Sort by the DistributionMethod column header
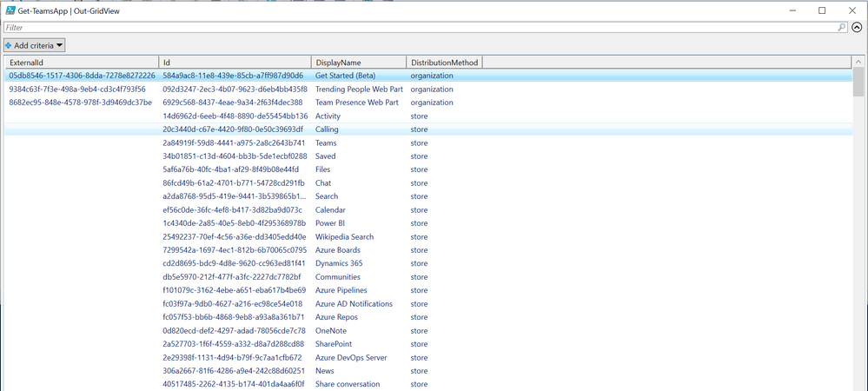Image resolution: width=868 pixels, height=391 pixels. point(445,62)
